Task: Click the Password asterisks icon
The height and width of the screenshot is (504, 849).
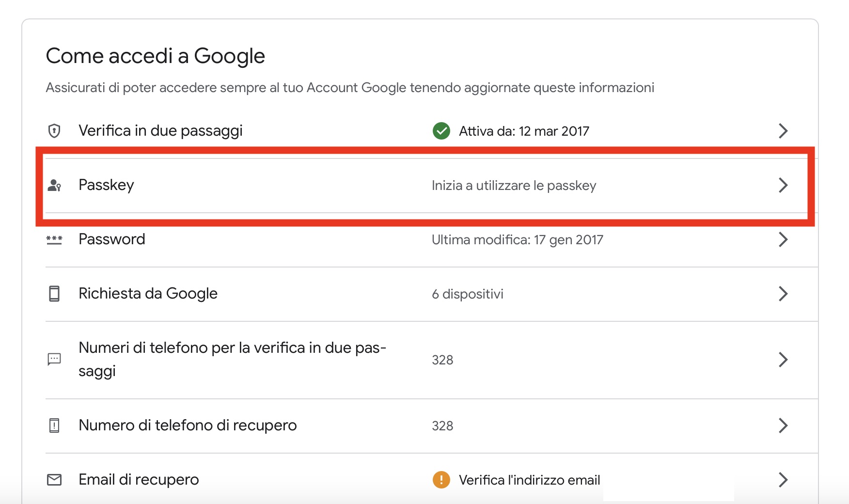Action: [x=54, y=239]
